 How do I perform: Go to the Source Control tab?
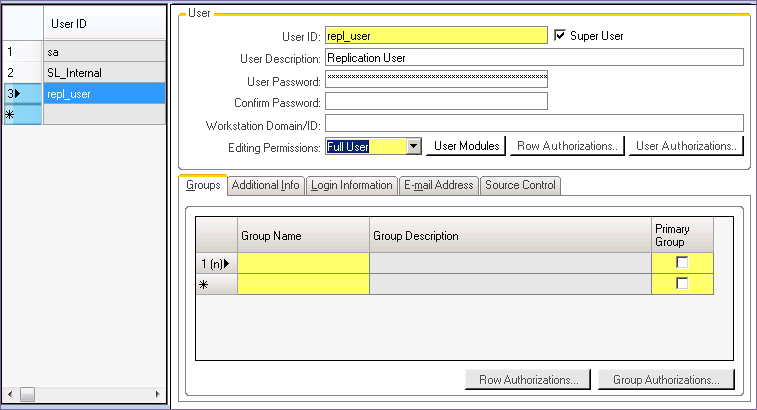521,185
